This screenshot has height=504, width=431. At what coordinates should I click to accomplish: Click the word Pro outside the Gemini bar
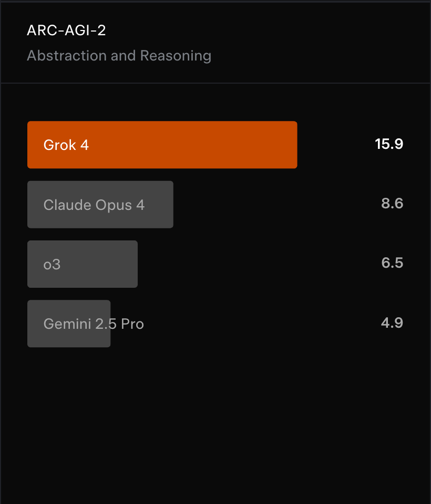pos(132,324)
